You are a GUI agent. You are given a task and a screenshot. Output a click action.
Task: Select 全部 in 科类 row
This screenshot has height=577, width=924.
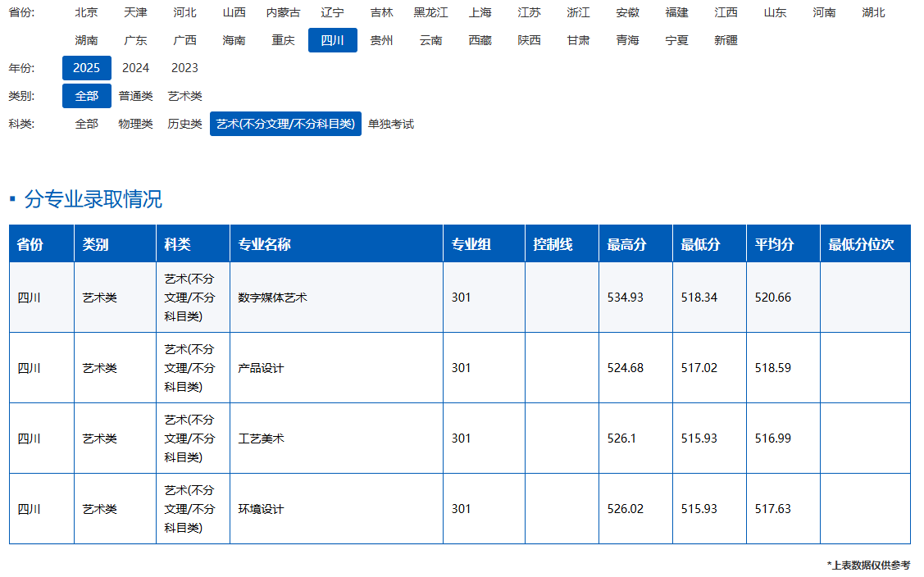tap(87, 124)
